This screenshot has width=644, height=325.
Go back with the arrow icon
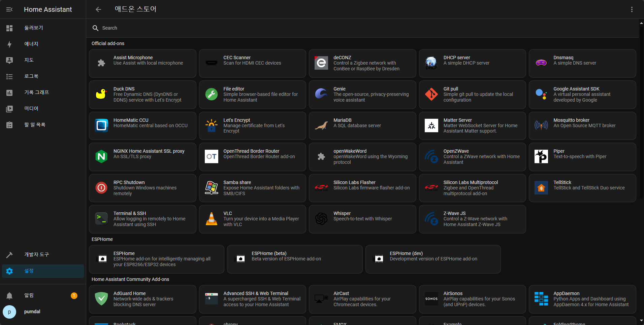pos(98,9)
